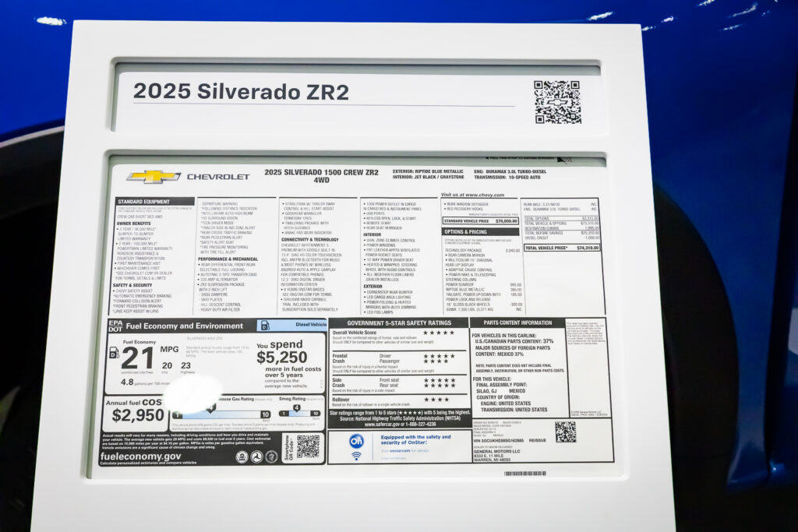Click the CHEVROLET wordmark

pyautogui.click(x=218, y=177)
